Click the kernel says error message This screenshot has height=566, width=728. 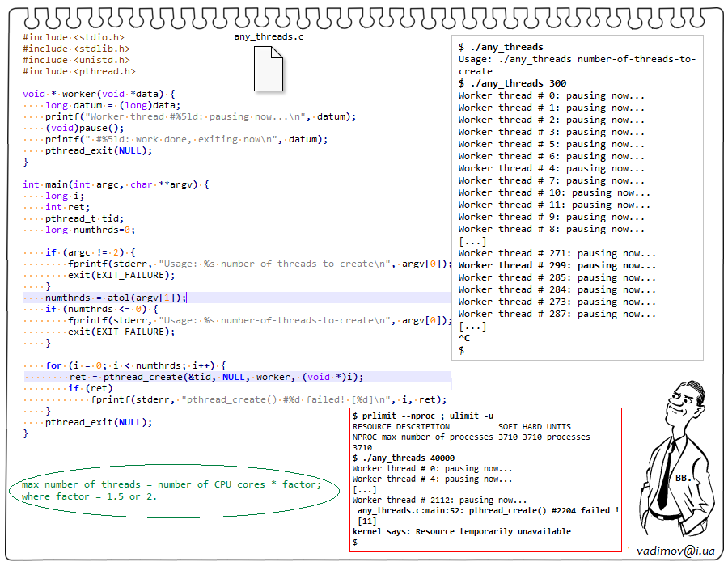coord(461,531)
